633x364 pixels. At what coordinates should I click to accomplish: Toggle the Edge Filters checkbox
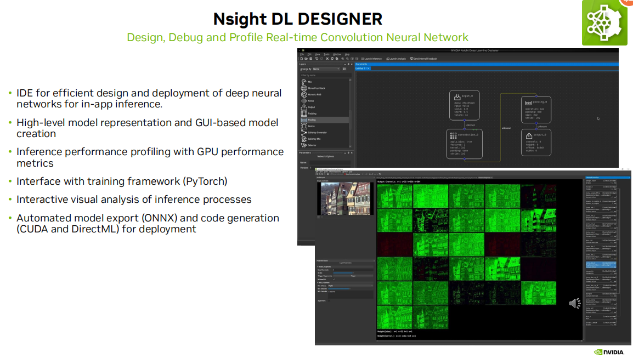point(329,301)
